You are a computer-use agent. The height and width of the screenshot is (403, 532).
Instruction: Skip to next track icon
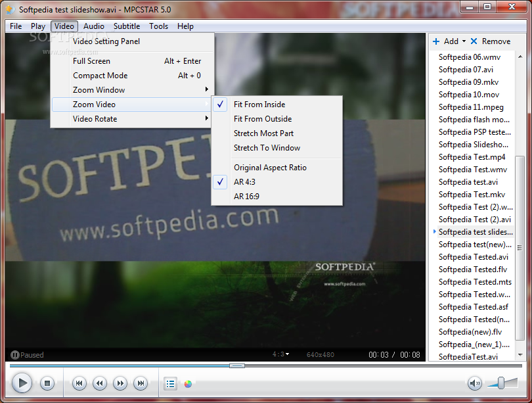pyautogui.click(x=141, y=383)
